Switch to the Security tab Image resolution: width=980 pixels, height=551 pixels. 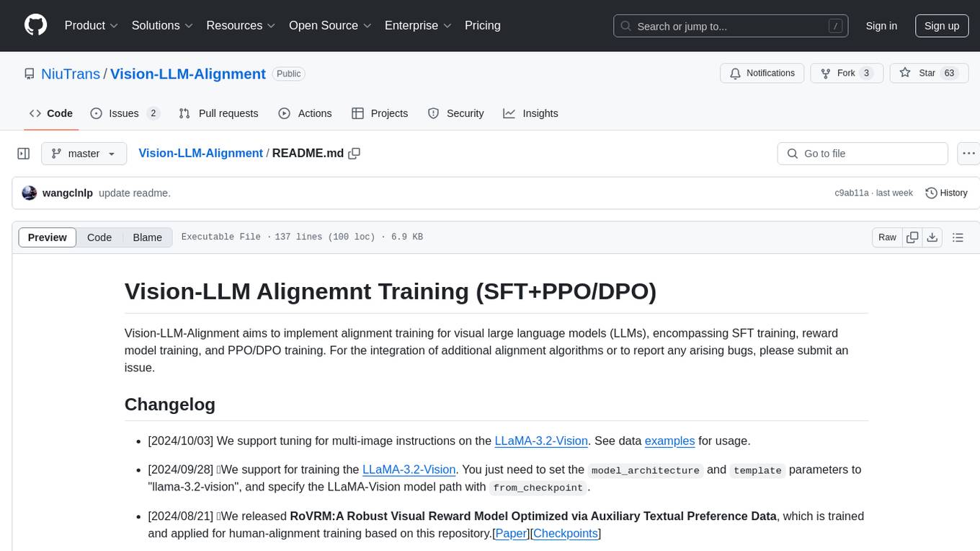pyautogui.click(x=456, y=113)
